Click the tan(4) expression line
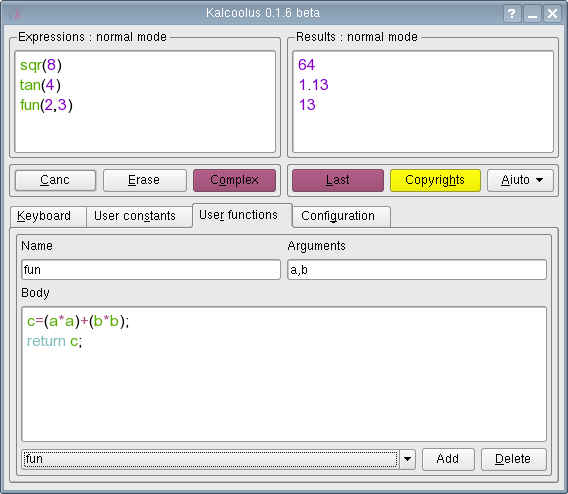Image resolution: width=568 pixels, height=494 pixels. tap(40, 85)
